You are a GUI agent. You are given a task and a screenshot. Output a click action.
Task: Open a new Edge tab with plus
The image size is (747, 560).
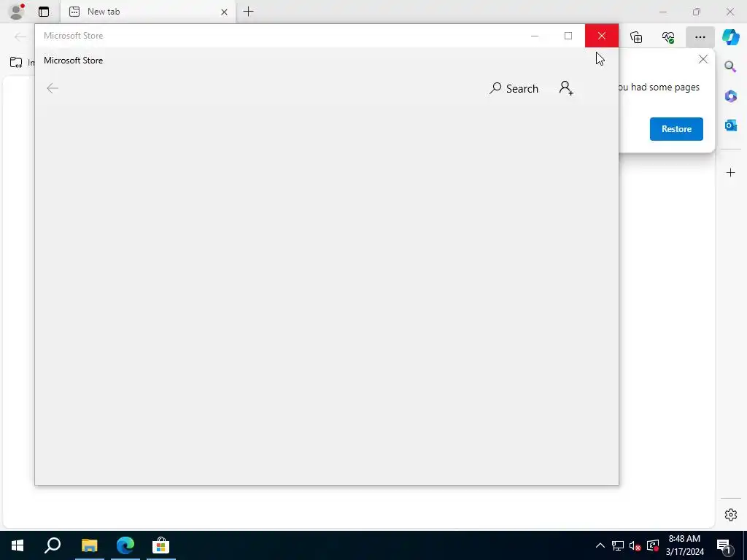coord(248,12)
